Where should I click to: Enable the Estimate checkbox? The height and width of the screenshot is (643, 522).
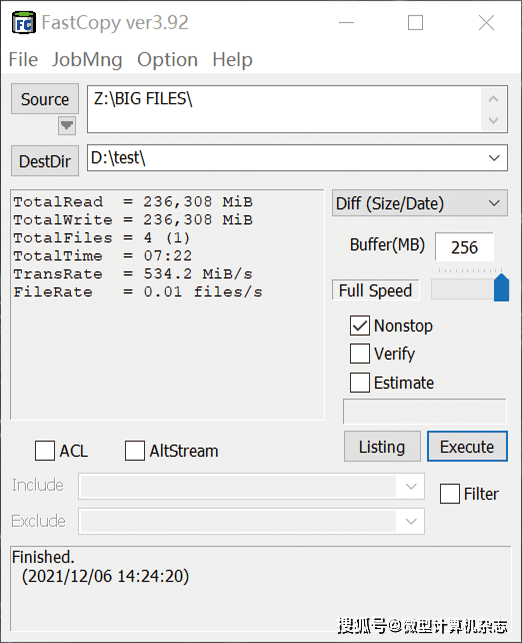(x=360, y=382)
